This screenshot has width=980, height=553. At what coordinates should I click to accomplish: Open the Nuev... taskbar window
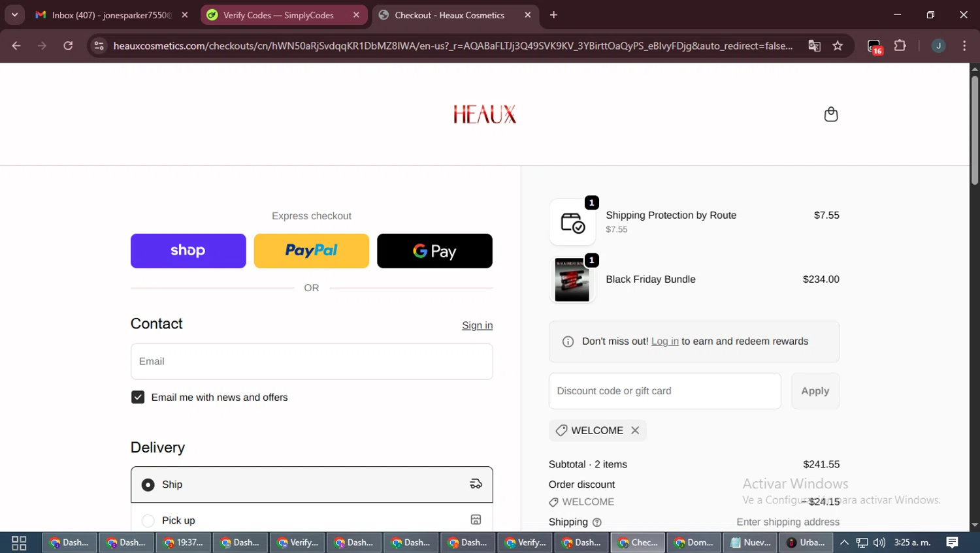(751, 543)
